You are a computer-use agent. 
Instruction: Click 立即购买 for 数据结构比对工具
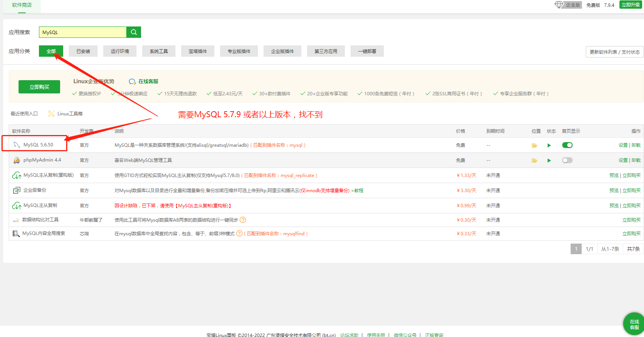click(632, 220)
